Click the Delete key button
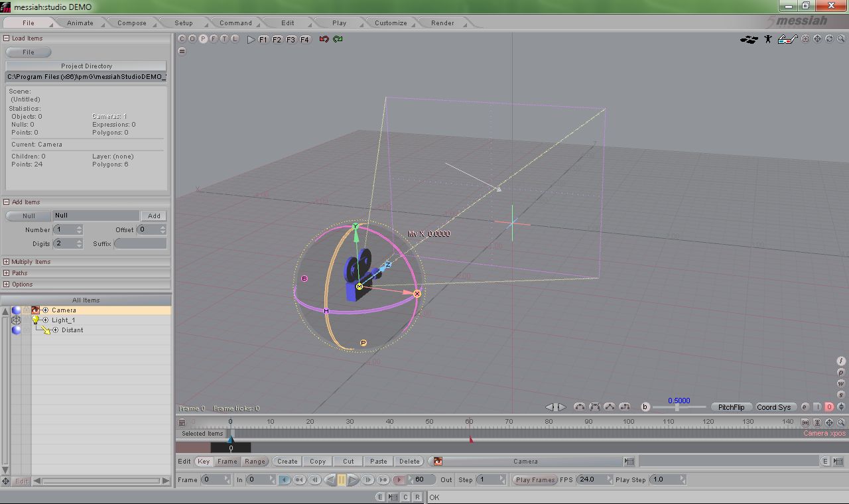Viewport: 849px width, 504px height. tap(409, 462)
